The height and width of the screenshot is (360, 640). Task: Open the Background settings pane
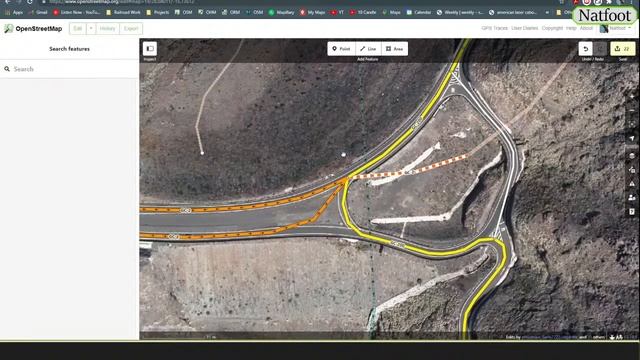tap(632, 156)
